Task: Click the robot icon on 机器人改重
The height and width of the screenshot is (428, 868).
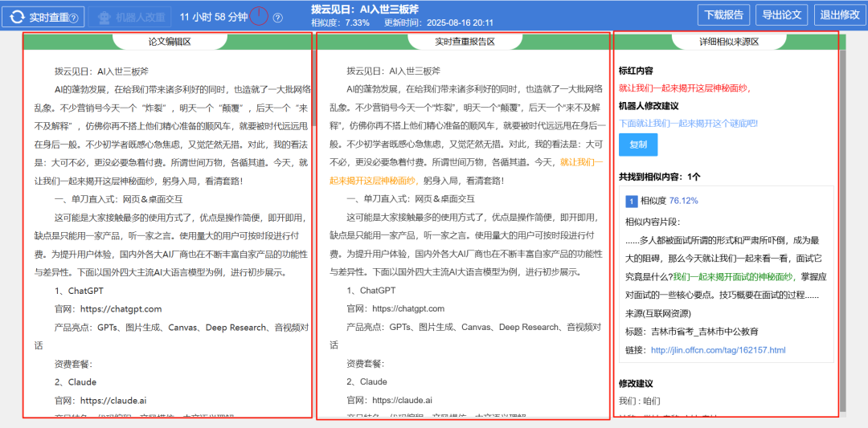Action: coord(102,17)
